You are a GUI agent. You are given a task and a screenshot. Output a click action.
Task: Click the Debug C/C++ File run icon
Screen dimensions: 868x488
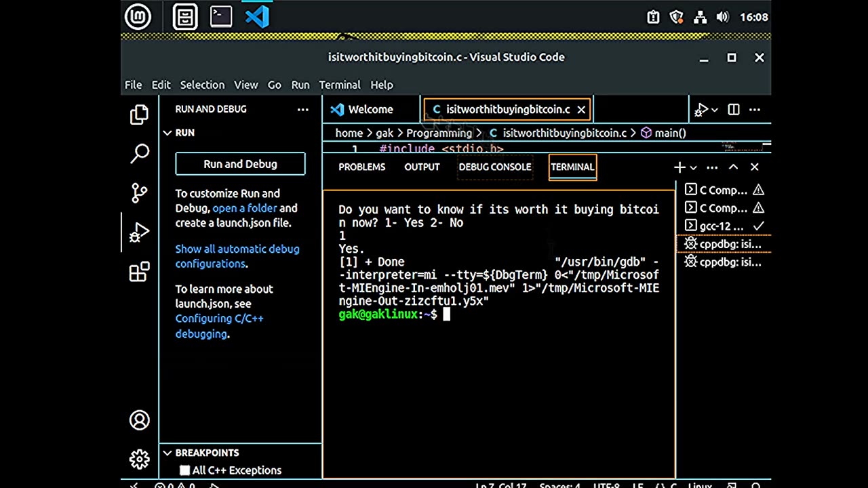click(701, 110)
